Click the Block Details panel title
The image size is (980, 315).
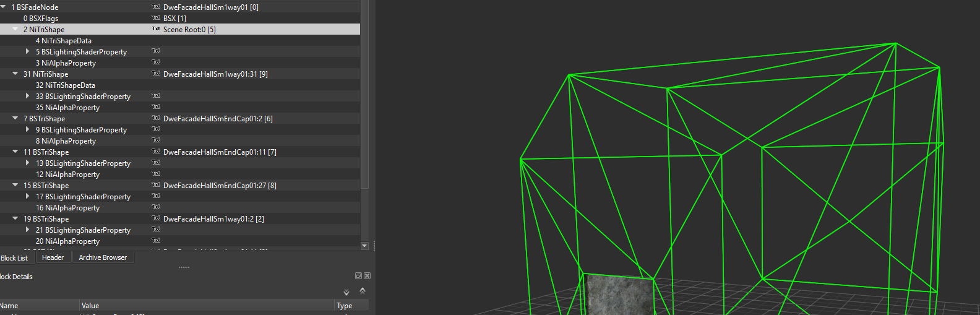[16, 277]
